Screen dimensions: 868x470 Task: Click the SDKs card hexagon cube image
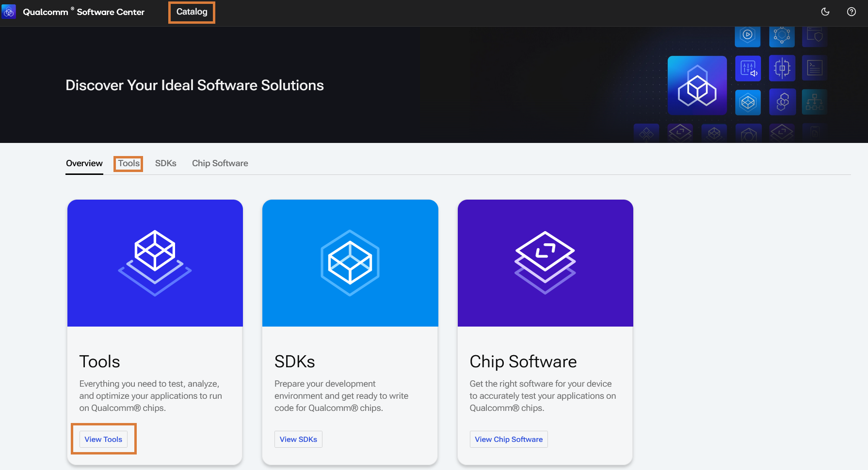pyautogui.click(x=350, y=263)
